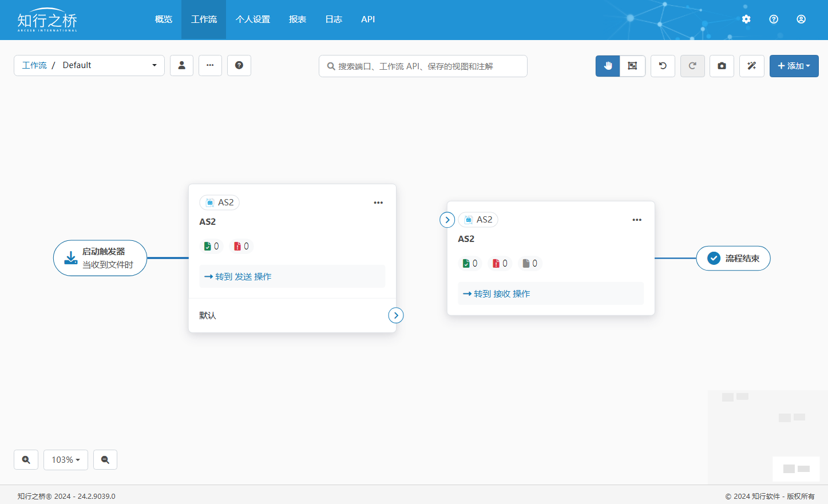Click the 转到 发送 操作 link
This screenshot has width=828, height=504.
pyautogui.click(x=238, y=276)
